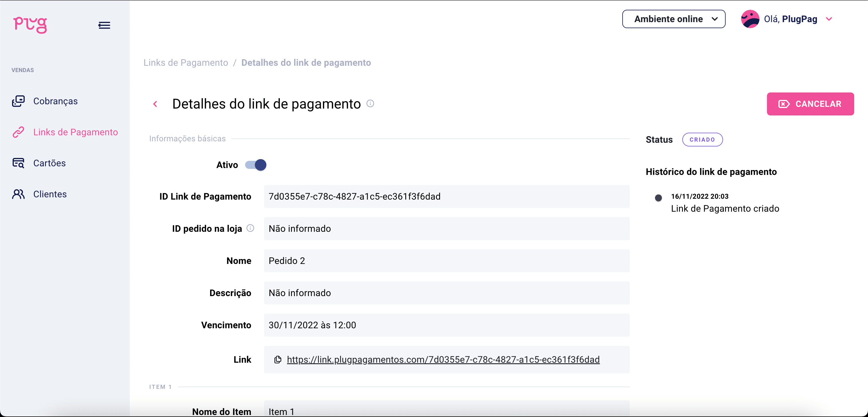Click the Cobranças sidebar icon
The image size is (868, 417).
click(19, 101)
